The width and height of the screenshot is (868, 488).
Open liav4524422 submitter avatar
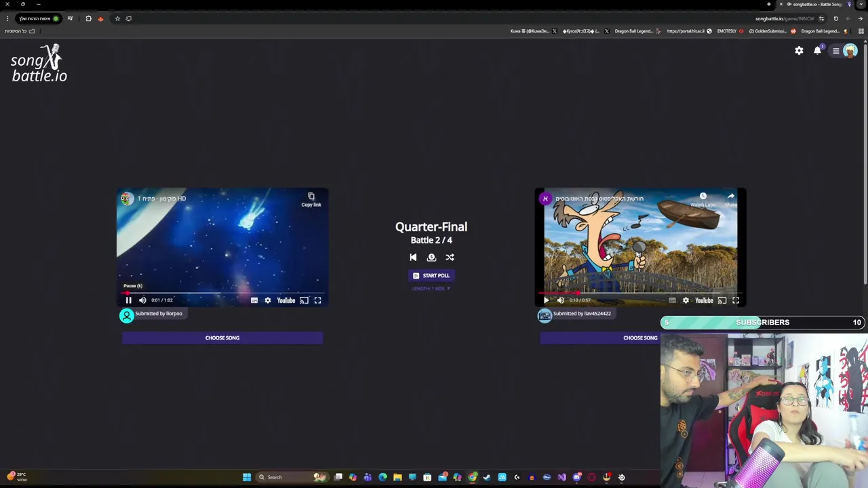[x=545, y=315]
